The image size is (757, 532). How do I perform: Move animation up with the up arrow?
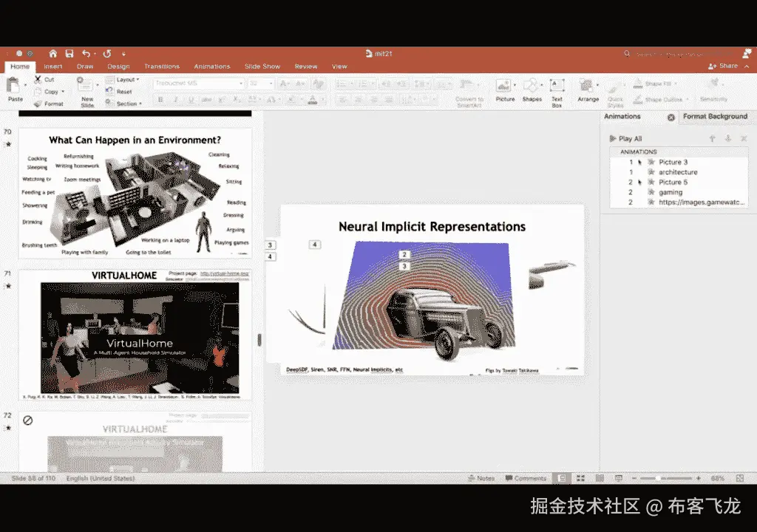tap(712, 139)
